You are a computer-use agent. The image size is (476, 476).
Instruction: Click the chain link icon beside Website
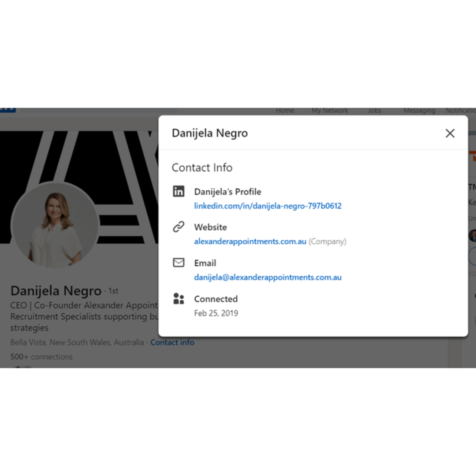tap(178, 227)
